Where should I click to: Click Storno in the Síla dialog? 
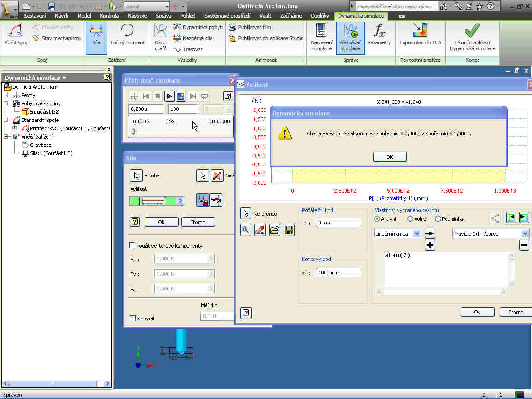[198, 222]
